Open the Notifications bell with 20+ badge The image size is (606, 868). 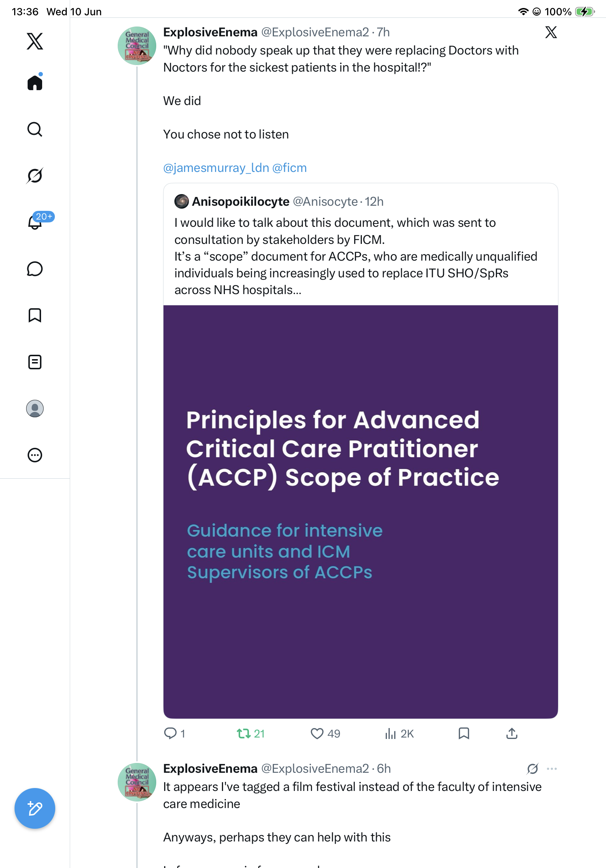pos(35,221)
